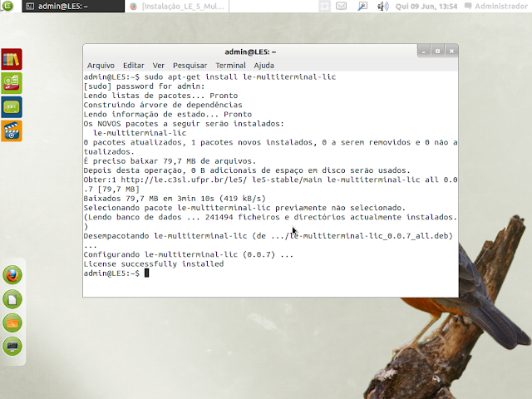
Task: Click the 'Desempacotando le-multiterminal-lic' line
Action: 268,236
